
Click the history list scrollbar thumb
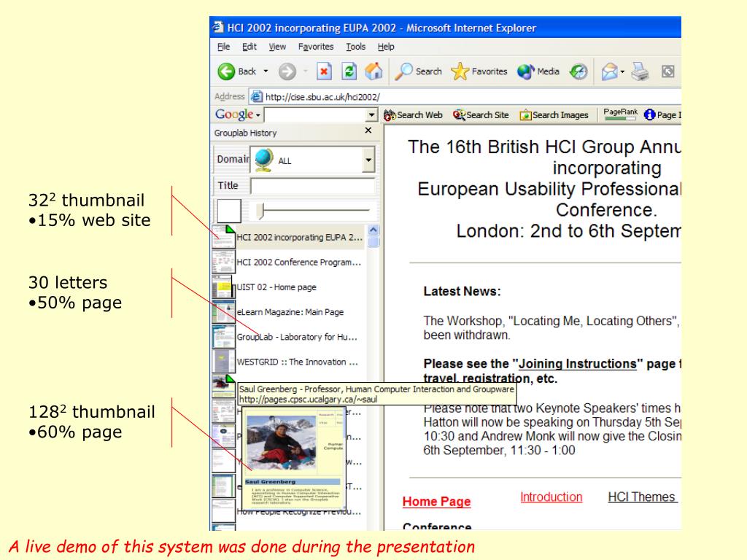[x=373, y=242]
